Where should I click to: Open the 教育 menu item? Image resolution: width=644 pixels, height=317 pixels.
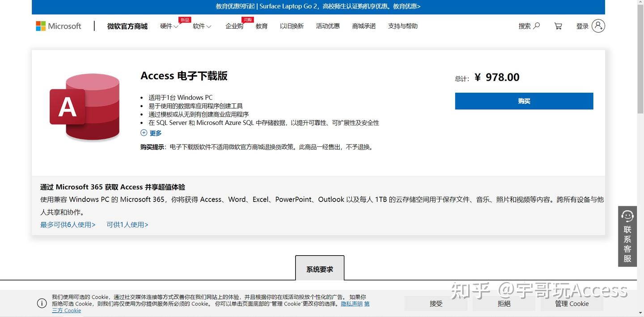(x=262, y=26)
